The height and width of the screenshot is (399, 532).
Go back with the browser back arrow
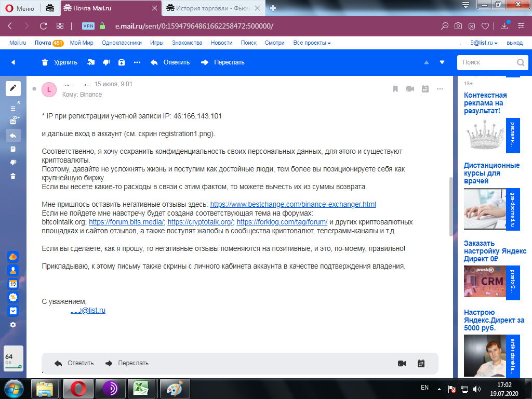[x=10, y=26]
